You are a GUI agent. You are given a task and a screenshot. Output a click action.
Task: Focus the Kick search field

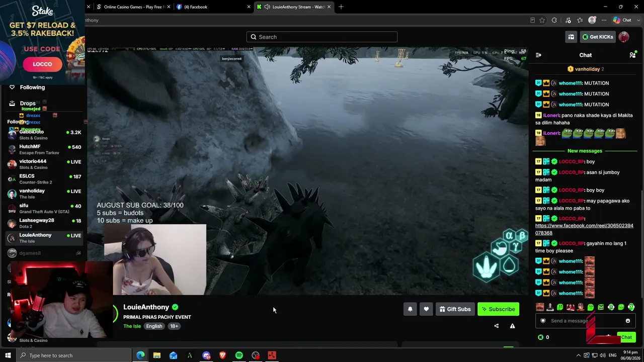click(322, 37)
